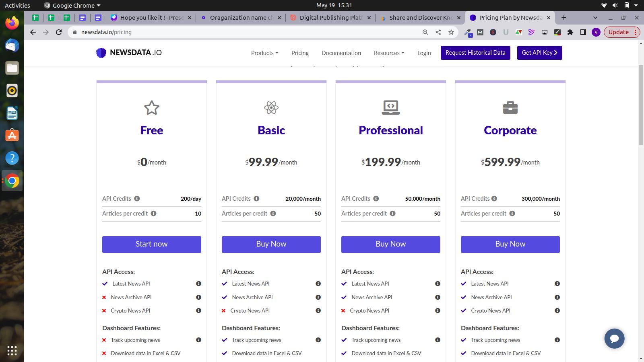
Task: Open the Products dropdown menu
Action: (x=264, y=53)
